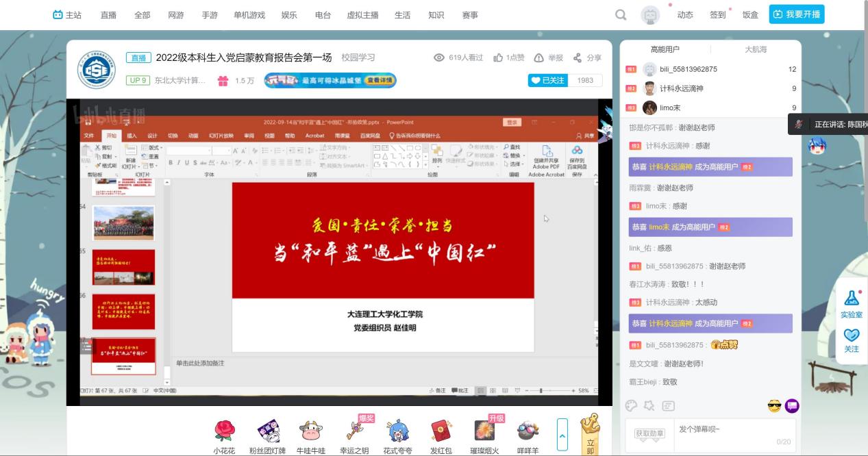Click the 分享 share icon
The image size is (868, 456).
tap(578, 58)
